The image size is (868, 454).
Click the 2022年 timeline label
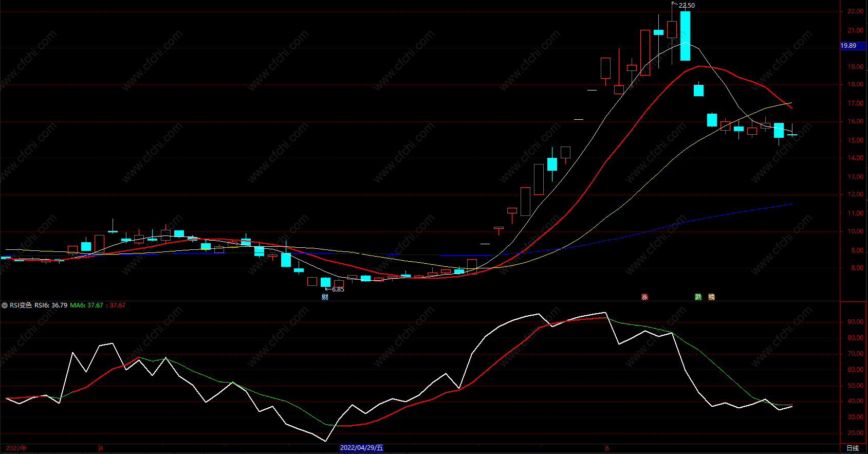(16, 448)
